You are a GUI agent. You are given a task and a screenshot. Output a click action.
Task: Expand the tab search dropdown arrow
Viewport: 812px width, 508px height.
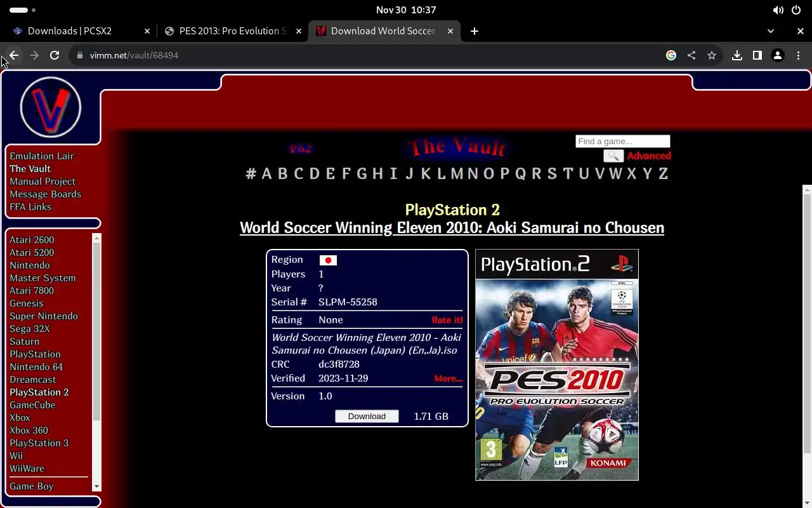point(771,31)
